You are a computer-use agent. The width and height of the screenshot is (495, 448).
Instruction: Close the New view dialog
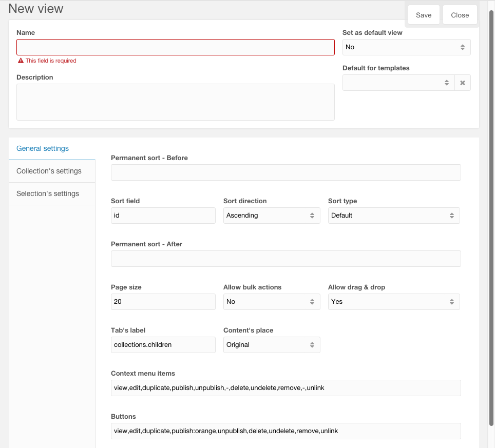click(460, 15)
